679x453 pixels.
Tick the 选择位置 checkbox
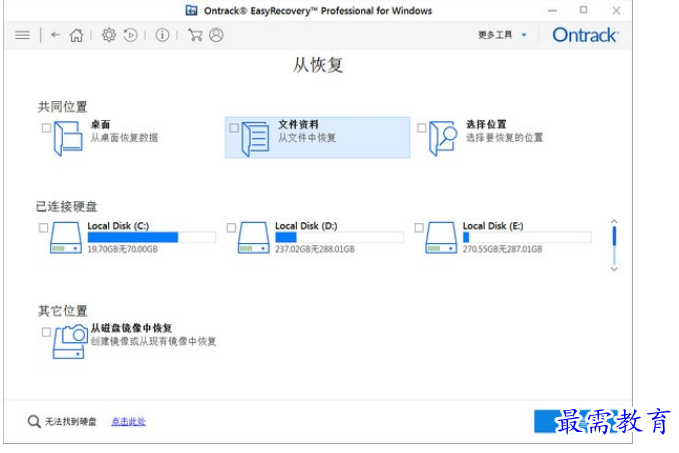(x=421, y=128)
